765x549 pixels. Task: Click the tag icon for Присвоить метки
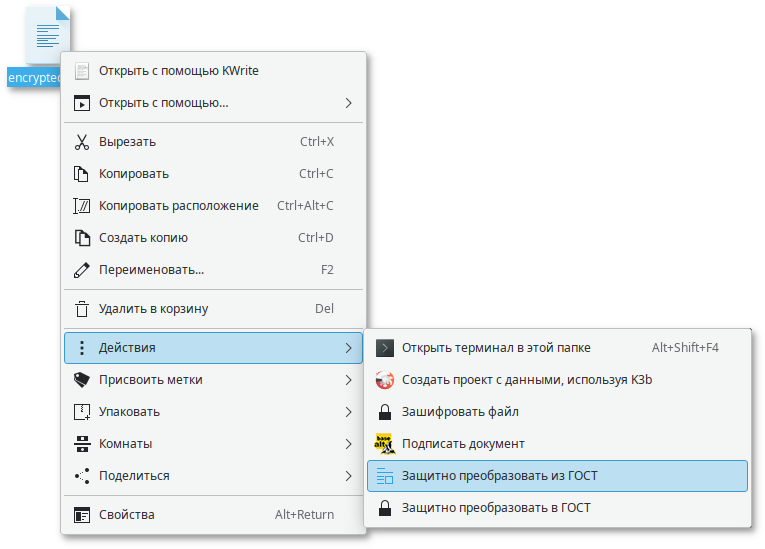tap(82, 380)
